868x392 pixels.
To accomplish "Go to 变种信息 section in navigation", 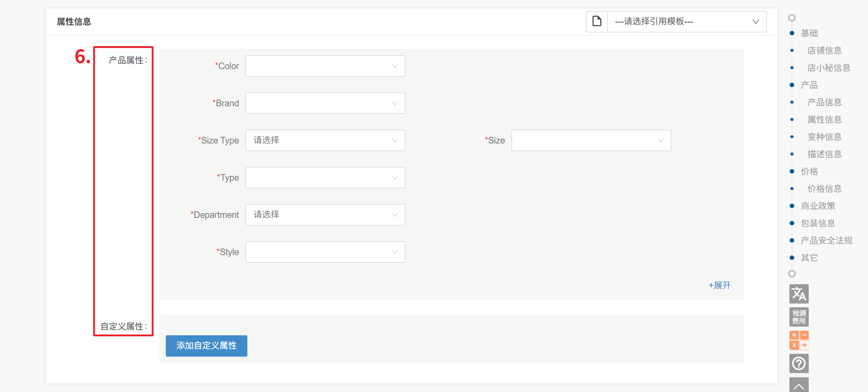I will click(x=824, y=137).
